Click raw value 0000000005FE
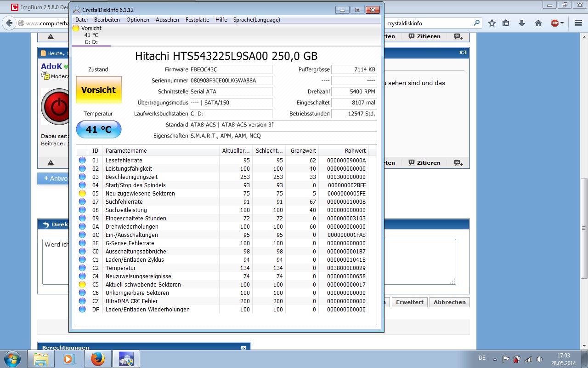The width and height of the screenshot is (588, 368). [x=346, y=193]
